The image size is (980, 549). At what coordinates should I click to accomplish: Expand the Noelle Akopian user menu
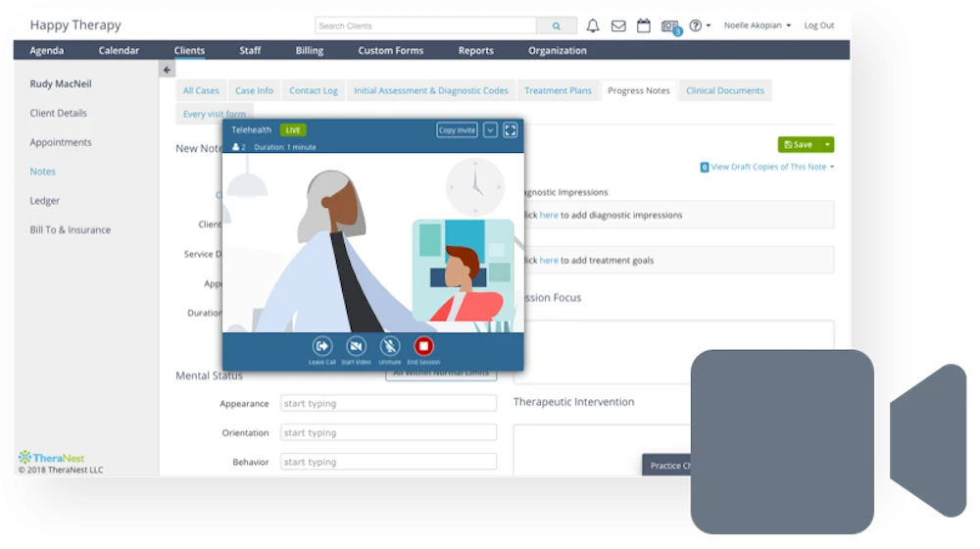(757, 25)
